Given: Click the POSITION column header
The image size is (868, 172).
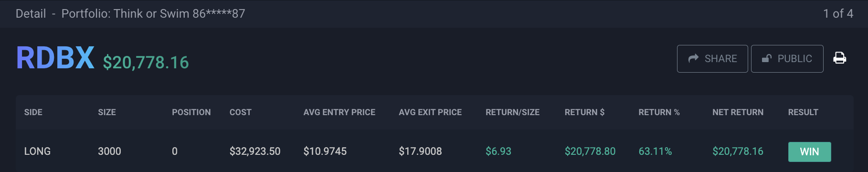Looking at the screenshot, I should [191, 112].
